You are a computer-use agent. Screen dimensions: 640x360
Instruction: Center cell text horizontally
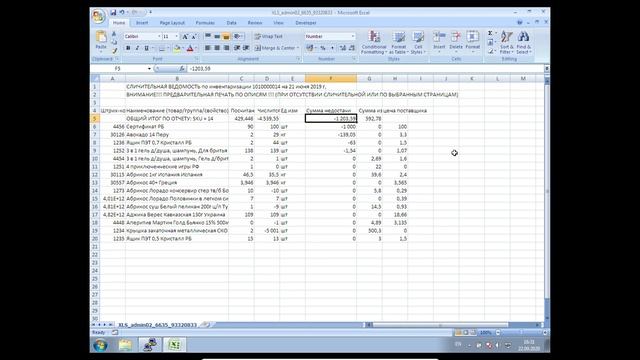[217, 48]
